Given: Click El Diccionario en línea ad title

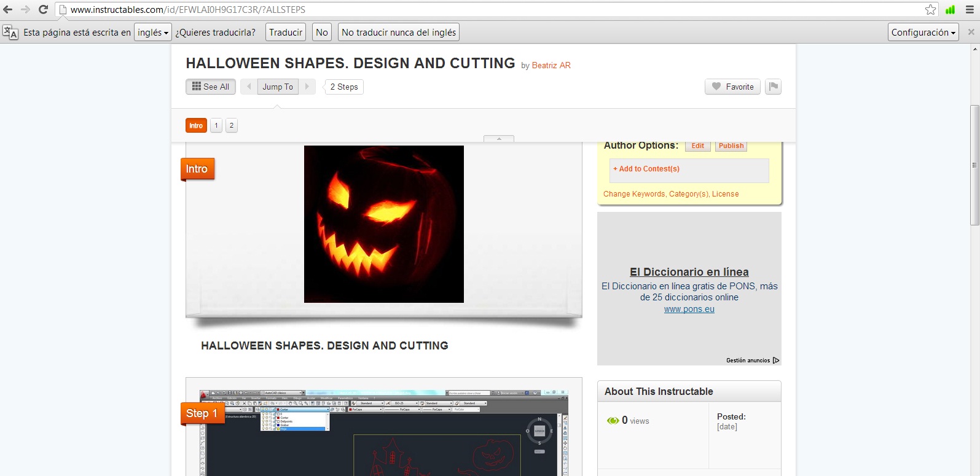Looking at the screenshot, I should pos(689,272).
